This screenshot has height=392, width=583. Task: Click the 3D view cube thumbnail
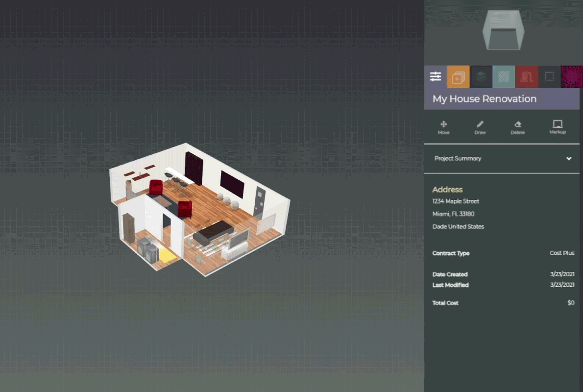pos(503,31)
